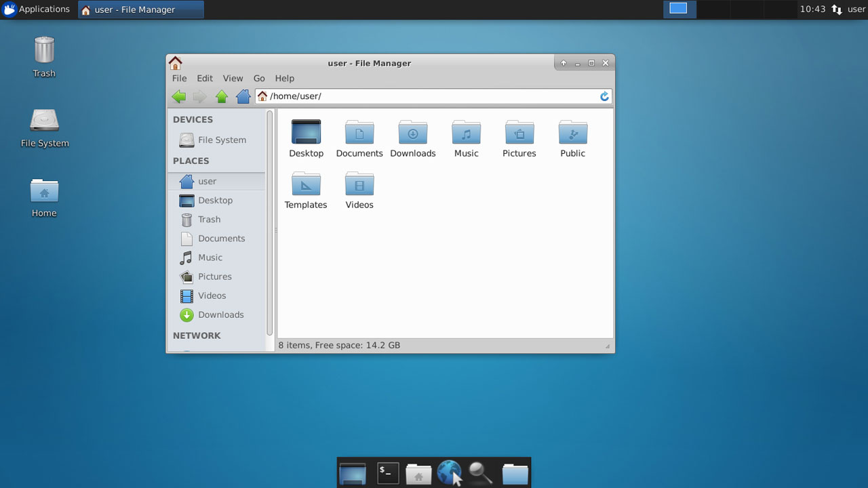Viewport: 868px width, 488px height.
Task: Open the application finder magnifier in dock
Action: 481,472
